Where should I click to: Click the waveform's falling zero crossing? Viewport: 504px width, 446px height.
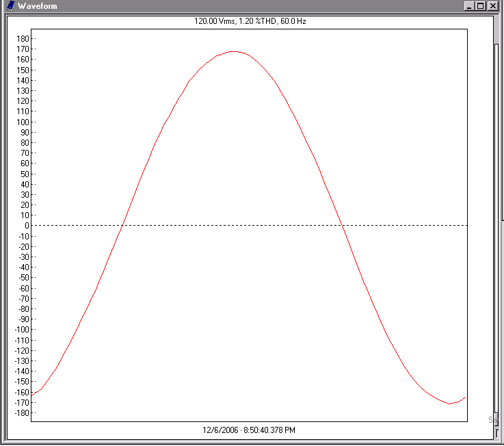(342, 225)
